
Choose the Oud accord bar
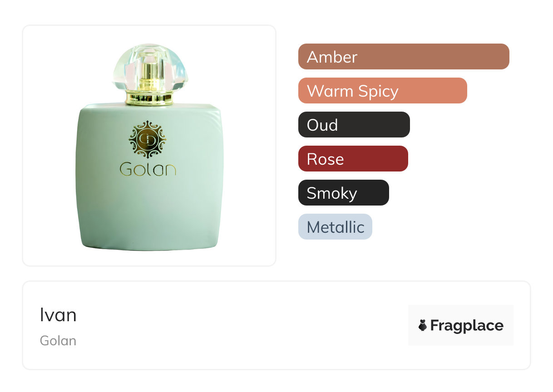[x=354, y=125]
